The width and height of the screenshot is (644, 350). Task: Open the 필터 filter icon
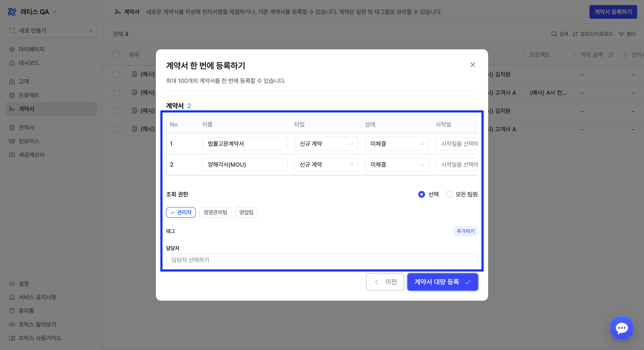tap(621, 34)
